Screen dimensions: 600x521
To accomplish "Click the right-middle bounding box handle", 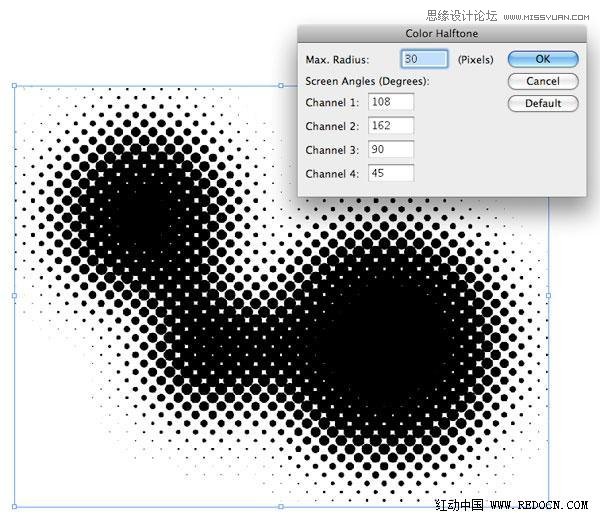I will click(548, 296).
